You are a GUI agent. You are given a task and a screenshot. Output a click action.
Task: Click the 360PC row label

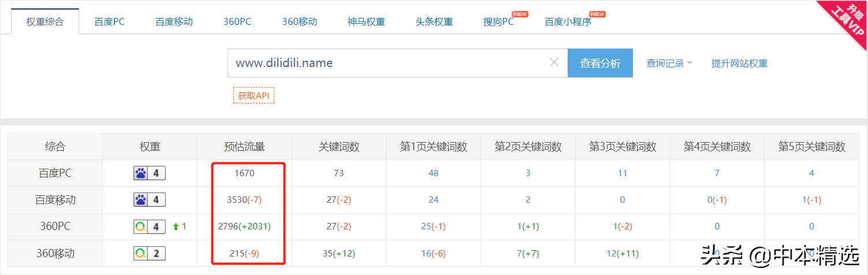(x=55, y=226)
